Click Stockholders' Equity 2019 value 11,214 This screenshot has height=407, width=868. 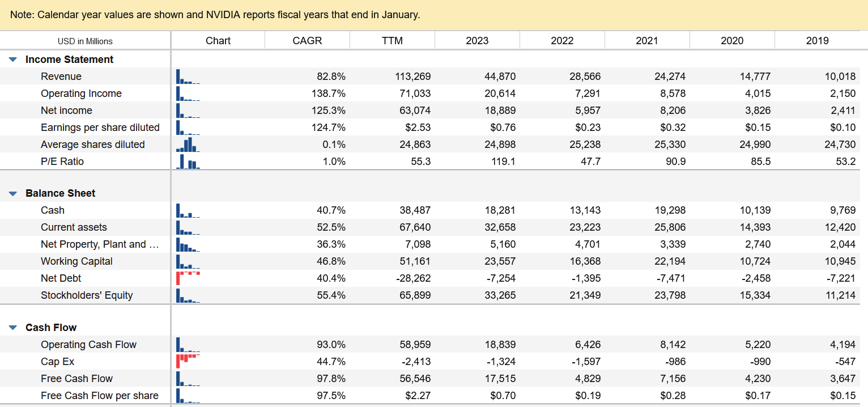coord(840,295)
